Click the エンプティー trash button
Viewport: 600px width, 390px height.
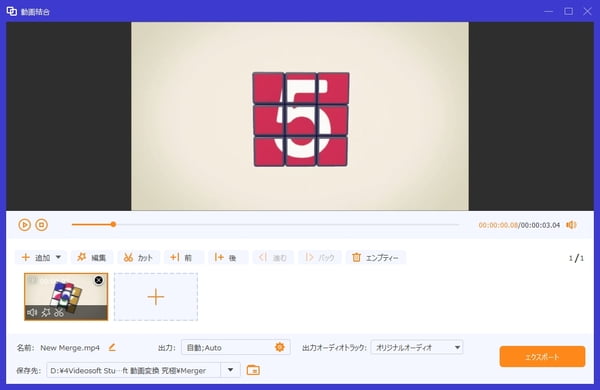[376, 258]
